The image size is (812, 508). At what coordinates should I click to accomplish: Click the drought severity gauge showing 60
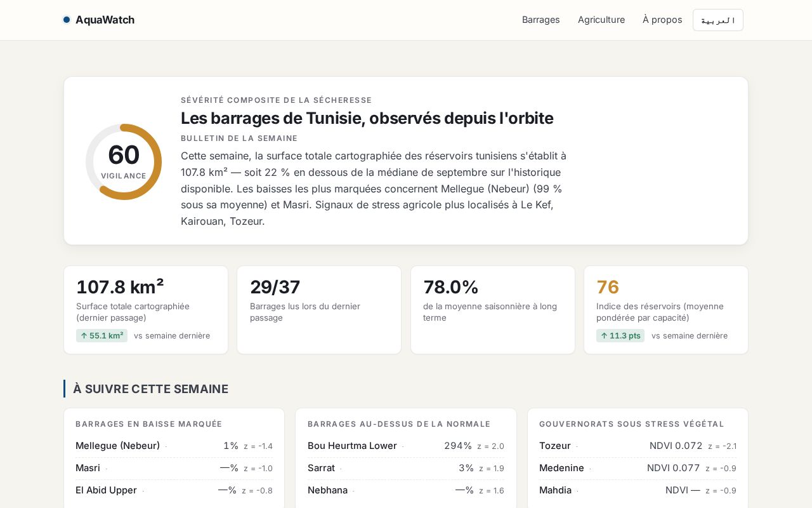124,162
